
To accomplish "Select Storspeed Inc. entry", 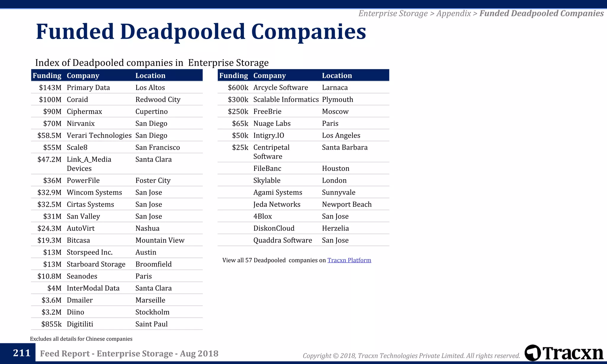I will (x=90, y=252).
